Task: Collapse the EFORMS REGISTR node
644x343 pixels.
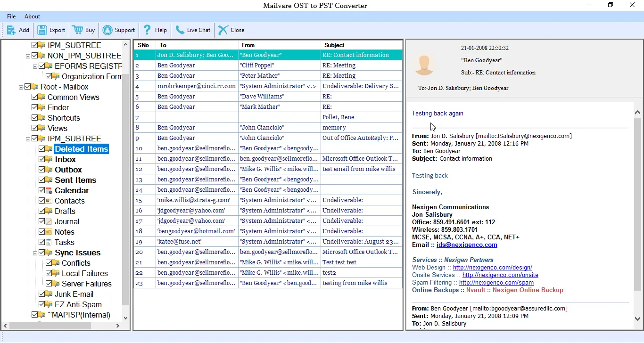Action: [x=35, y=66]
